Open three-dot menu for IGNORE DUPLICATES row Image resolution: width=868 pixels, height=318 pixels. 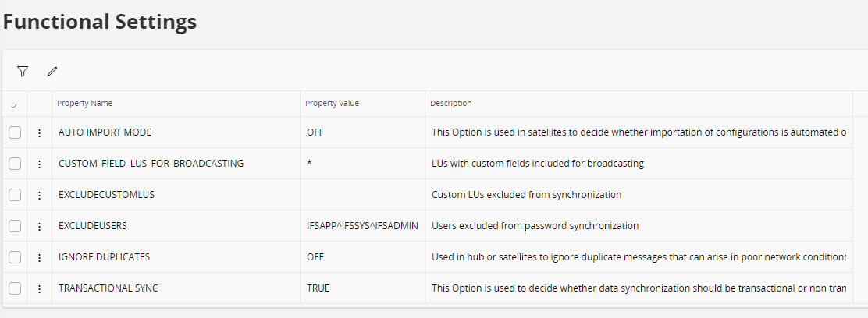tap(39, 257)
